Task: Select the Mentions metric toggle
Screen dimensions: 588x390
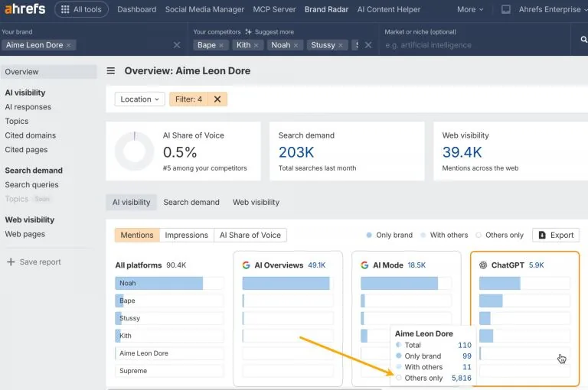Action: (137, 235)
